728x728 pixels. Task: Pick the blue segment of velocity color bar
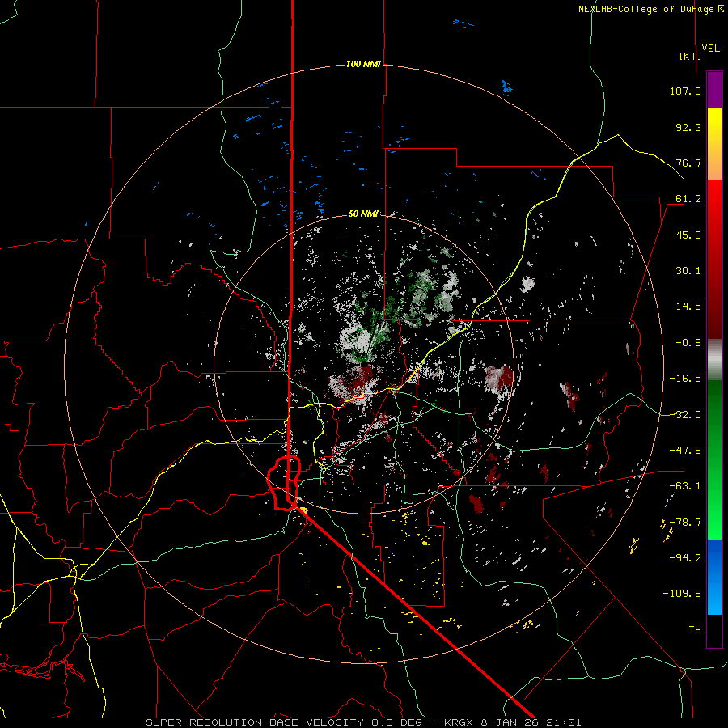point(714,577)
